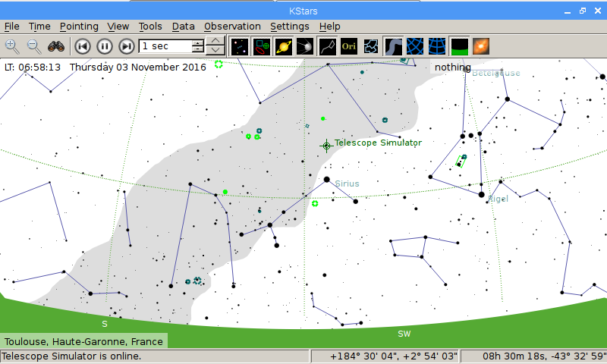Open the Pointing menu
Viewport: 607px width, 364px height.
coord(79,26)
